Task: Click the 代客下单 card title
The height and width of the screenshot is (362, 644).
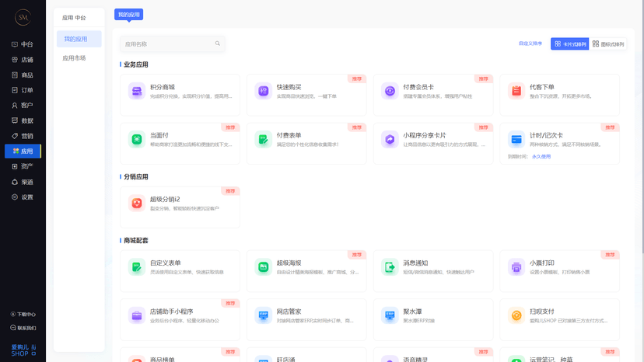Action: click(542, 87)
